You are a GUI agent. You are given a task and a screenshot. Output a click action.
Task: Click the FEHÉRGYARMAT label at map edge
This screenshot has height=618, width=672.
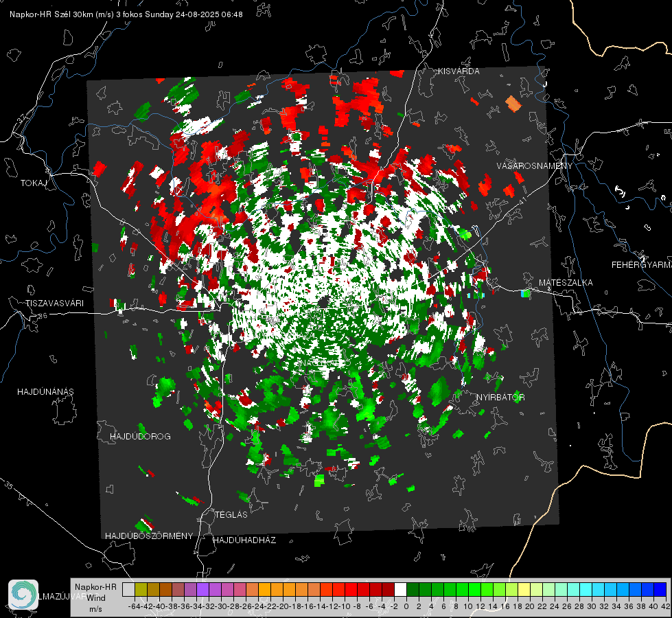click(642, 265)
